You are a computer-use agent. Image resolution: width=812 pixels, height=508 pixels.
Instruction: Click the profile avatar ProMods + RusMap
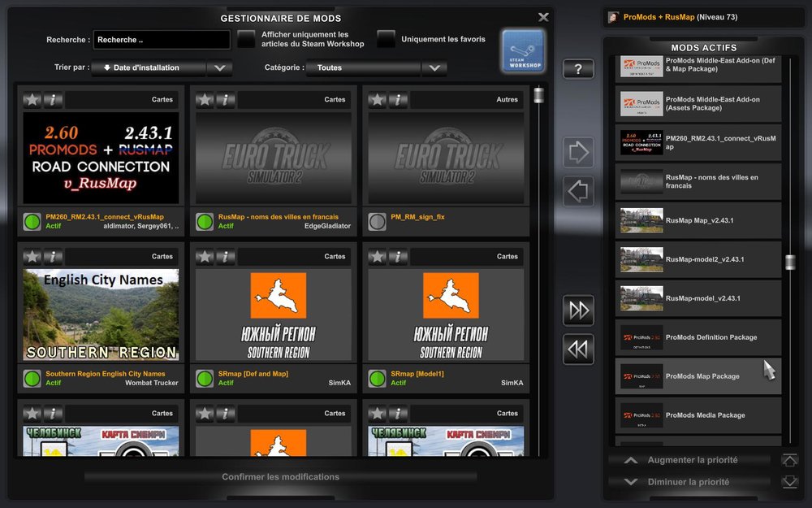click(x=613, y=17)
